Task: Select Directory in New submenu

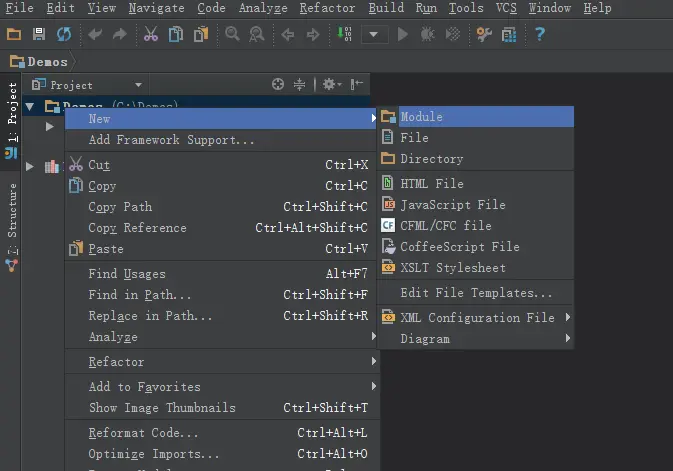Action: point(476,158)
